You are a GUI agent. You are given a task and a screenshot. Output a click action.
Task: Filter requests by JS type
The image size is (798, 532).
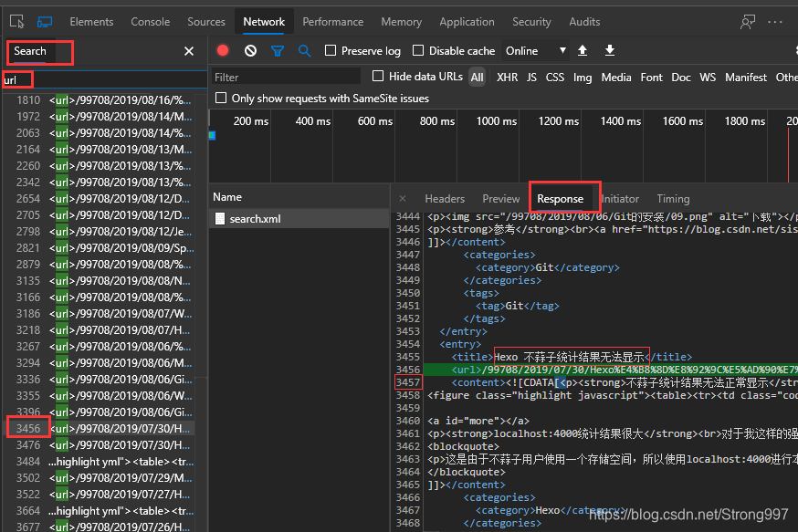[x=531, y=78]
